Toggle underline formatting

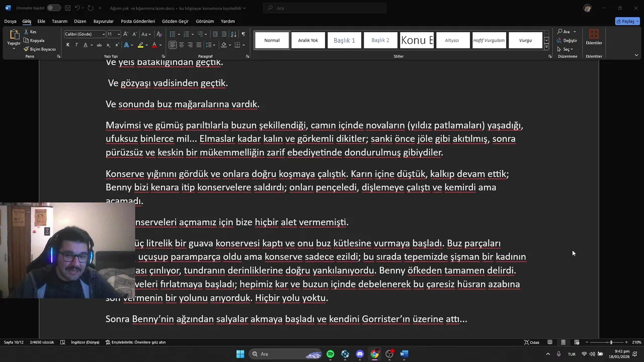(x=86, y=45)
